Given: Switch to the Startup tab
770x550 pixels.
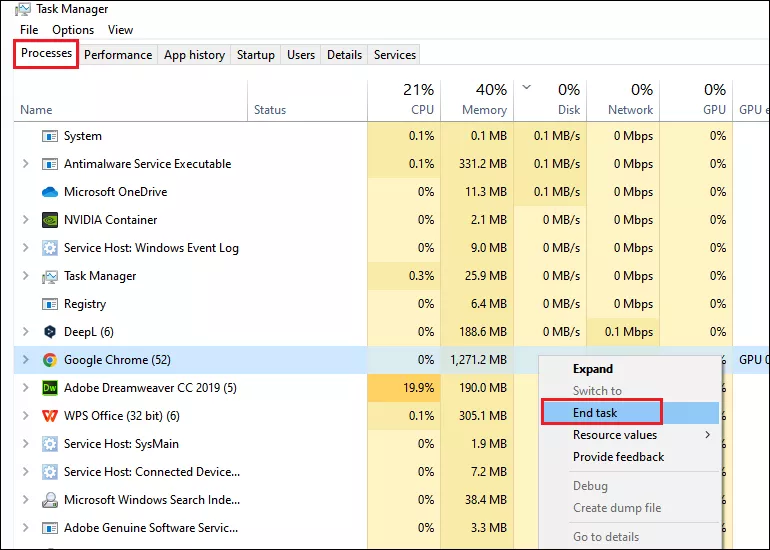Looking at the screenshot, I should pos(256,55).
